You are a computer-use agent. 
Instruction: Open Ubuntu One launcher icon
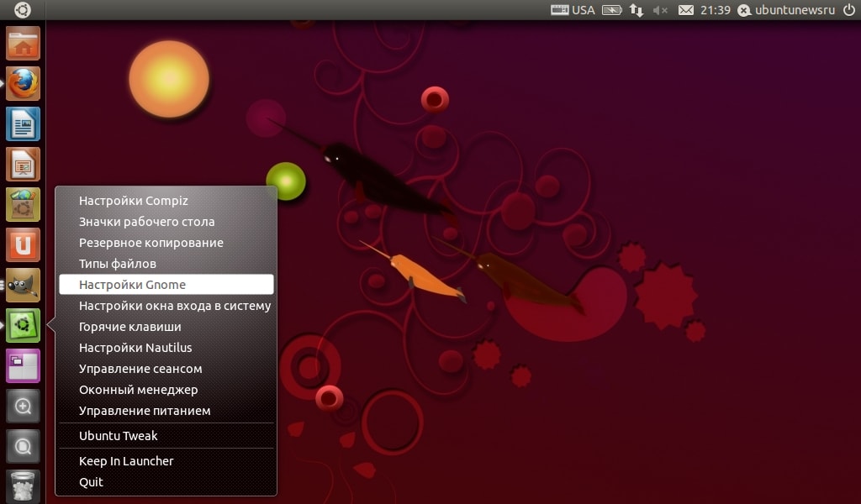pyautogui.click(x=23, y=244)
